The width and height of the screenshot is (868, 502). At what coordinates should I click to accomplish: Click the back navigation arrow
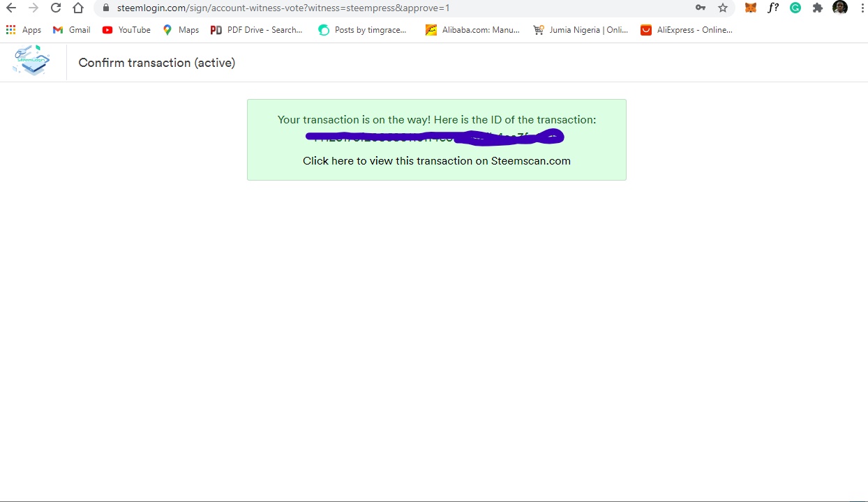10,8
